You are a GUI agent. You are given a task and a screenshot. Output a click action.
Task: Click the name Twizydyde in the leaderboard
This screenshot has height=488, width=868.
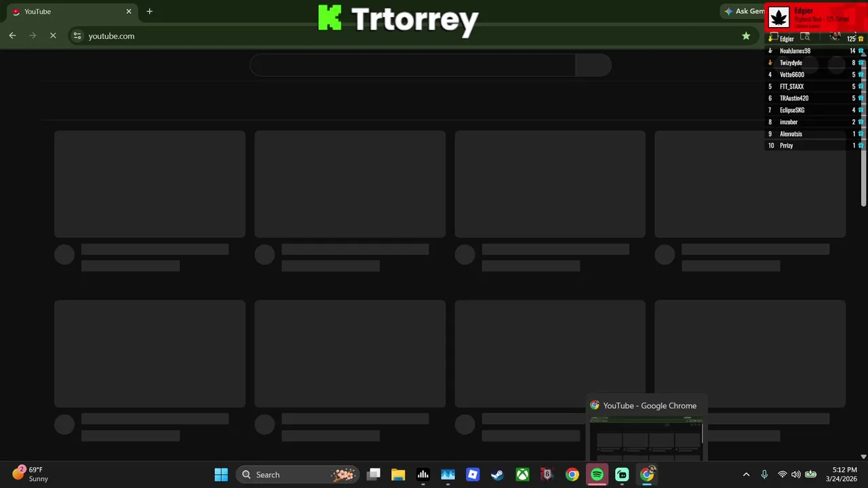(x=791, y=62)
